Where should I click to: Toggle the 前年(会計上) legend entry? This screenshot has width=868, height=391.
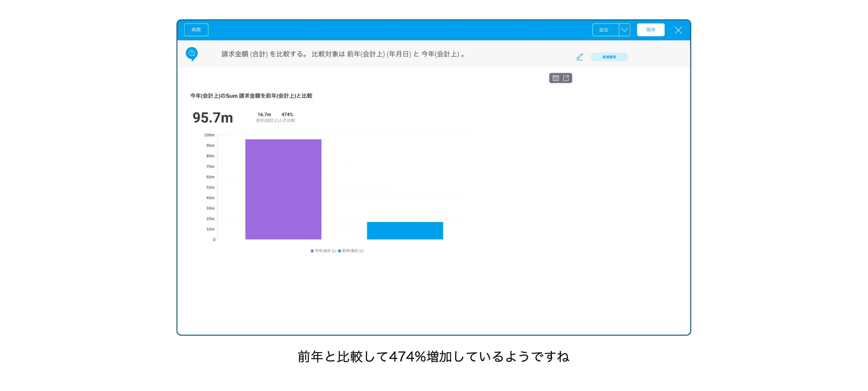point(352,251)
